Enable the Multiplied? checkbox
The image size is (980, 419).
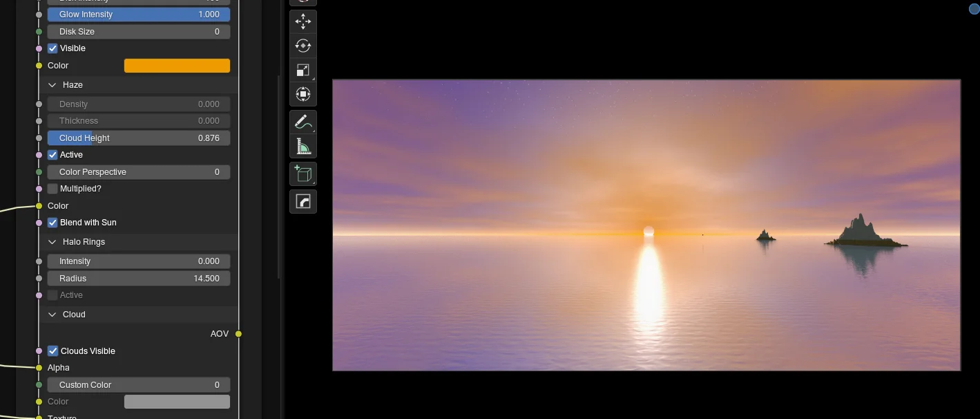[52, 188]
